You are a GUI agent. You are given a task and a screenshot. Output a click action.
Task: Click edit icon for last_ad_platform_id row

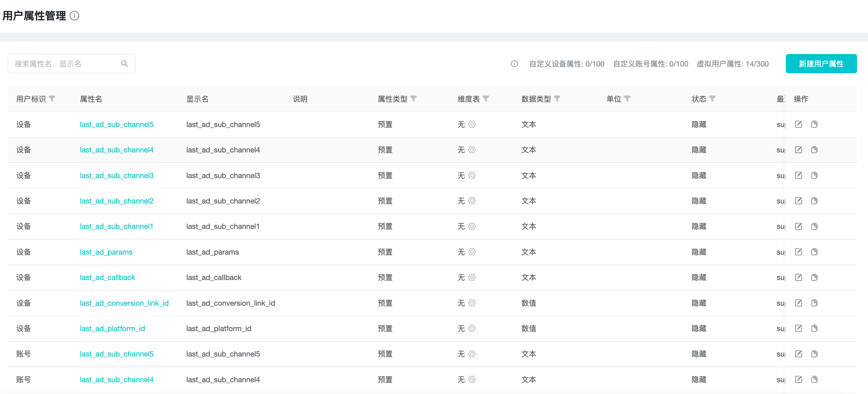[798, 328]
